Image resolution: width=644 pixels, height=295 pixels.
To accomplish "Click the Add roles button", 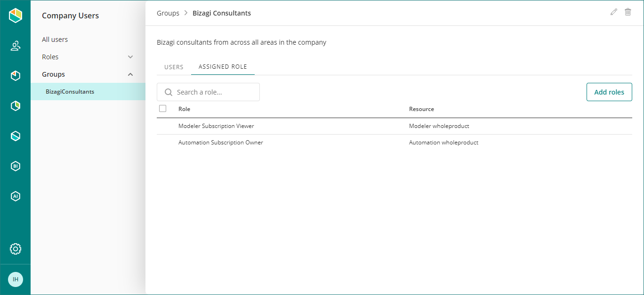I will coord(609,92).
